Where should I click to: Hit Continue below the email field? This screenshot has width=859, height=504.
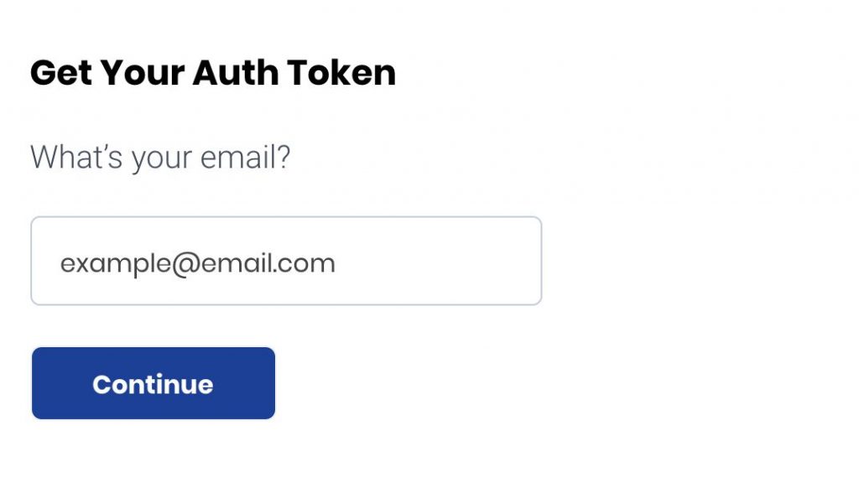[154, 383]
